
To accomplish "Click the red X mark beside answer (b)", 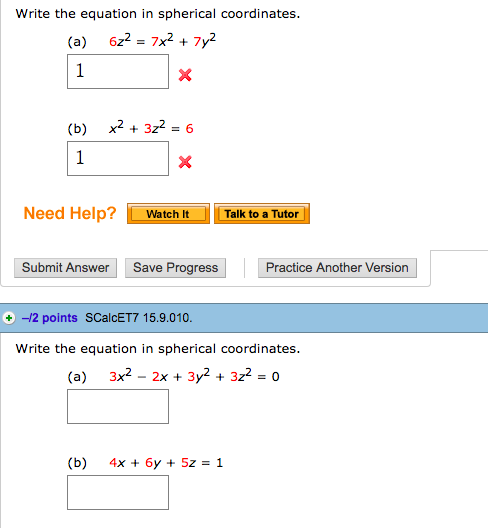I will (185, 162).
